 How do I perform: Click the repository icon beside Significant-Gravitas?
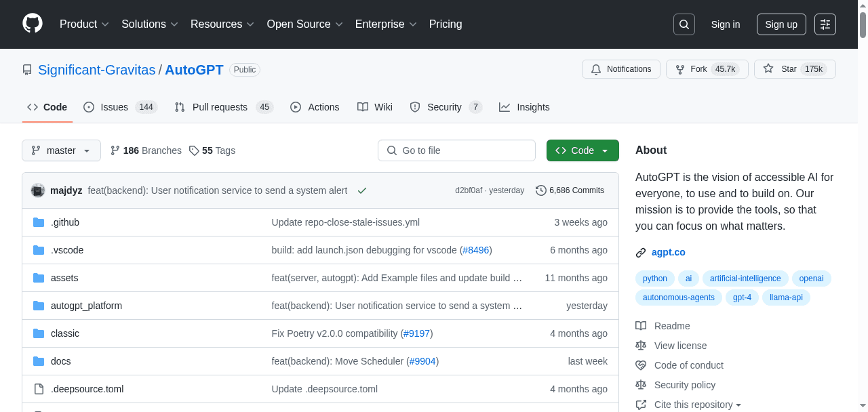coord(27,70)
